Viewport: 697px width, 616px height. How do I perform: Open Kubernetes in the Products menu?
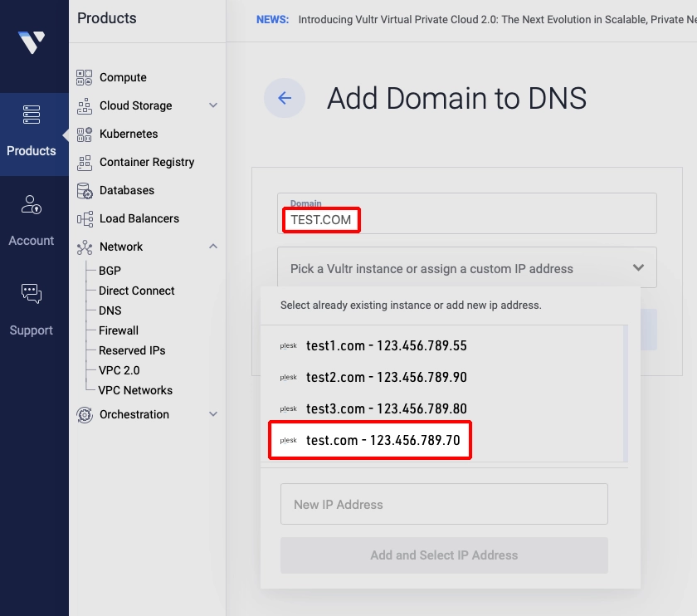tap(129, 134)
